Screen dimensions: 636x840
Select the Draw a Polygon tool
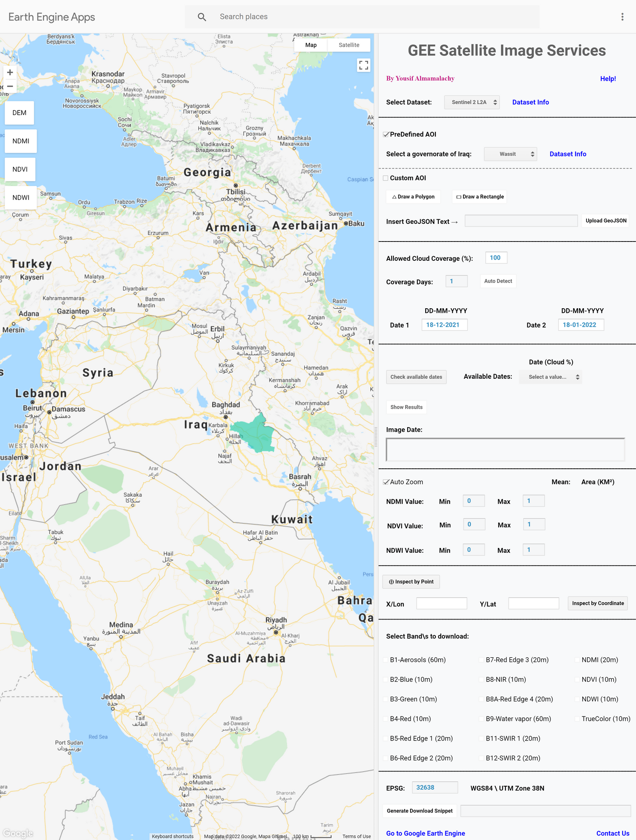tap(413, 197)
